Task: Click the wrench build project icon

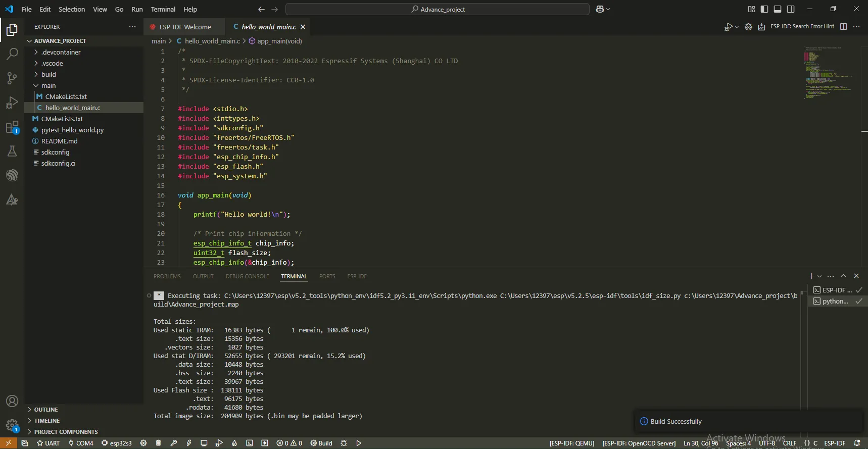Action: pyautogui.click(x=174, y=443)
